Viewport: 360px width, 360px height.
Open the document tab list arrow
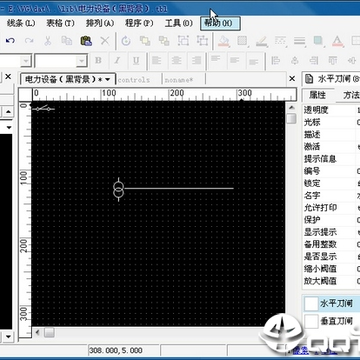click(107, 80)
